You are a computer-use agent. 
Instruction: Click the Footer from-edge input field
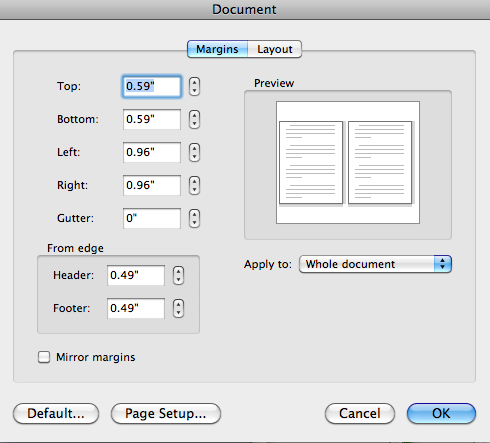136,308
